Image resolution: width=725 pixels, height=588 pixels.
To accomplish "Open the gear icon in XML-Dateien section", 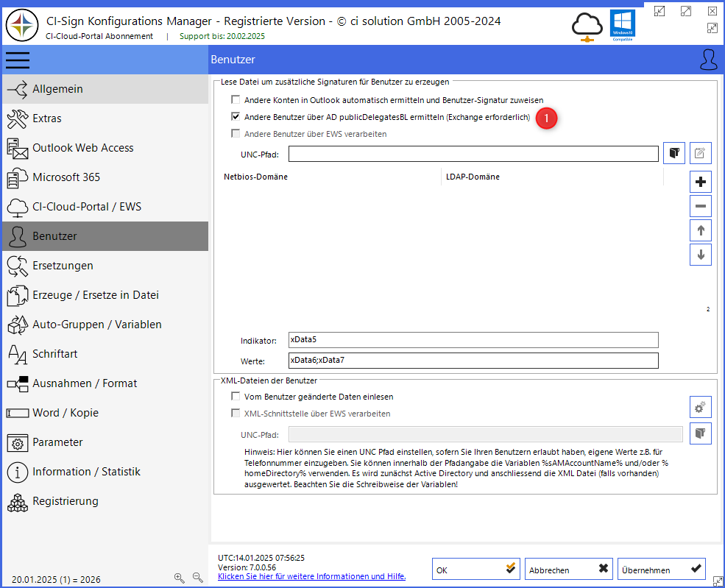I will point(700,406).
